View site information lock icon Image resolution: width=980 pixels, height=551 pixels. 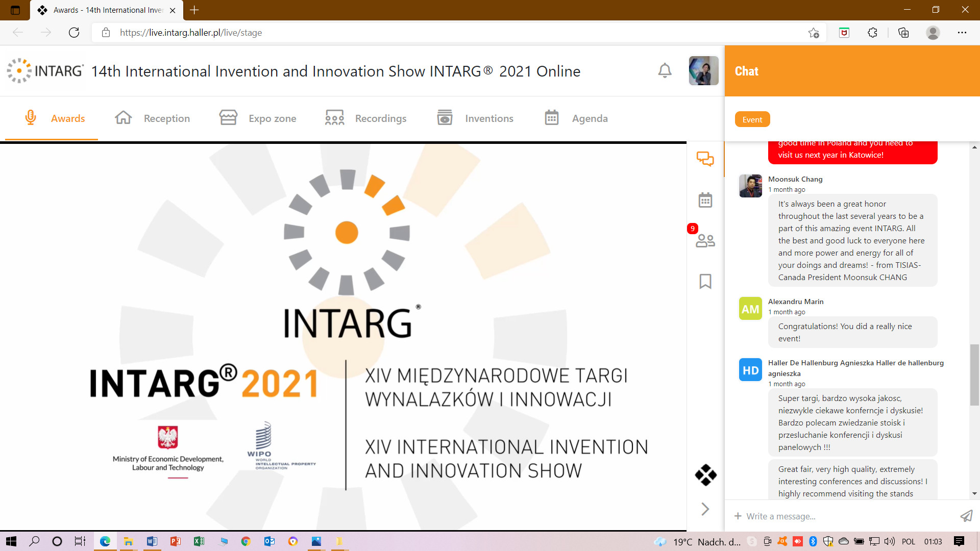[106, 33]
